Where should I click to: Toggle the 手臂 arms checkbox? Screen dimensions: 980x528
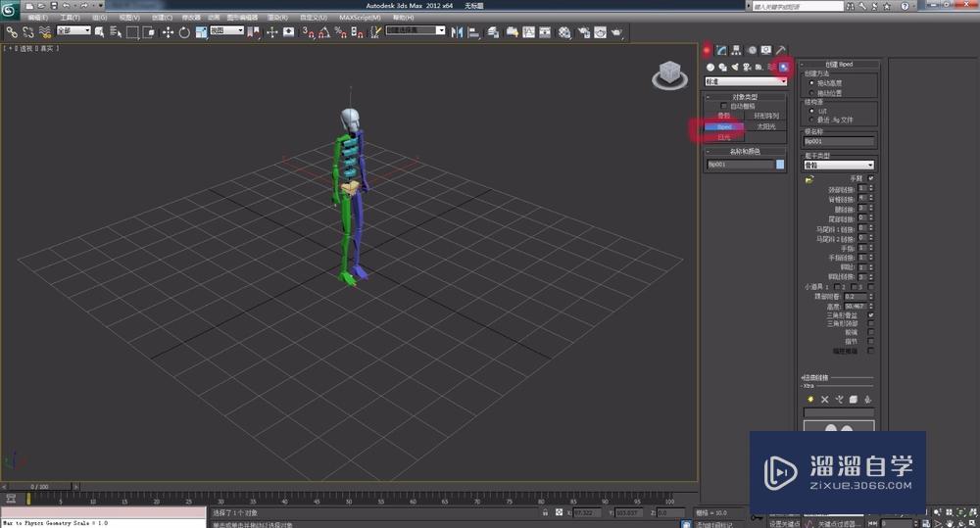click(x=870, y=178)
